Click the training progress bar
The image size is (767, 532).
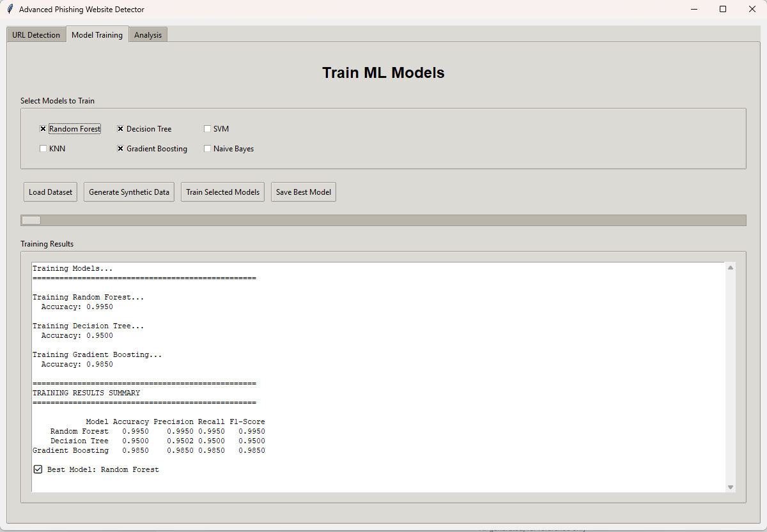tap(383, 220)
